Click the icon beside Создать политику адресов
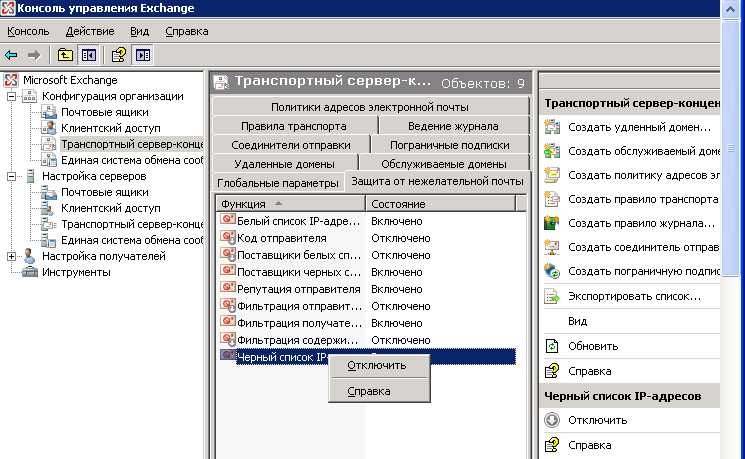The image size is (745, 459). pos(552,175)
